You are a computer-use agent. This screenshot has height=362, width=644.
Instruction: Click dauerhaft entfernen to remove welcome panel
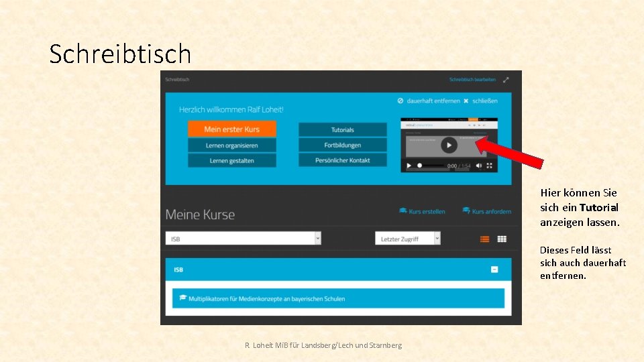pos(429,101)
